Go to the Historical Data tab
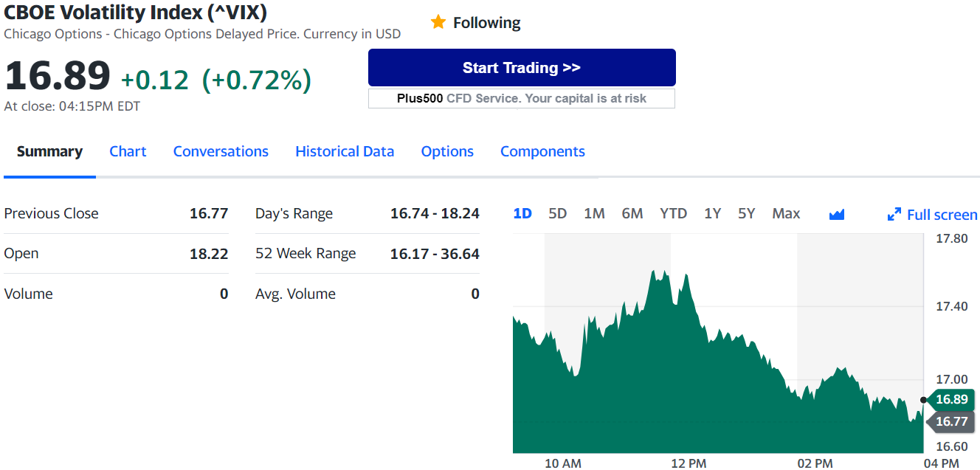 tap(345, 151)
